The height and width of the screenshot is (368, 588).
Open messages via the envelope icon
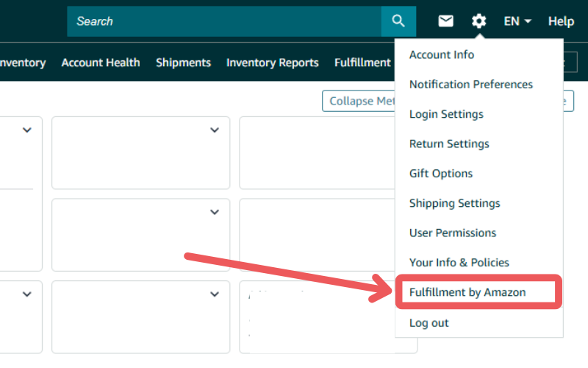(x=446, y=21)
